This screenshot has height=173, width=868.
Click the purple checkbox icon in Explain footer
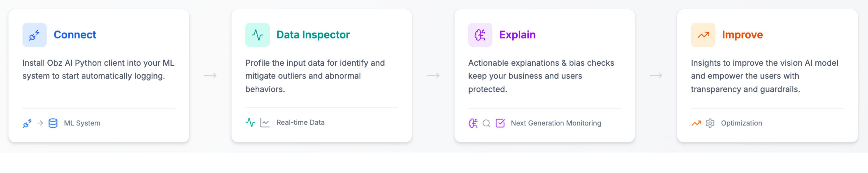point(500,123)
